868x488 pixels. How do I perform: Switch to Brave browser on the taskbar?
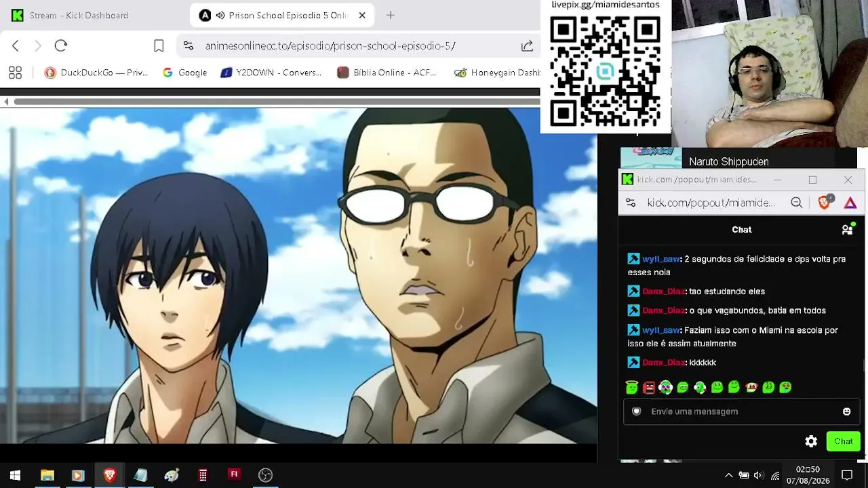109,475
